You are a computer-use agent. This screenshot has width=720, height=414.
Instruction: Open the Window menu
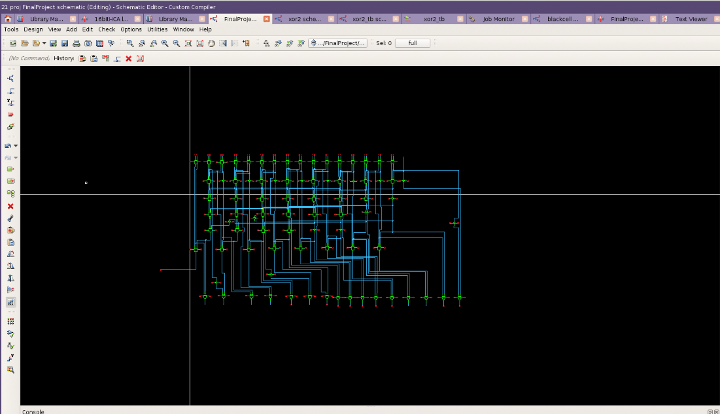183,29
